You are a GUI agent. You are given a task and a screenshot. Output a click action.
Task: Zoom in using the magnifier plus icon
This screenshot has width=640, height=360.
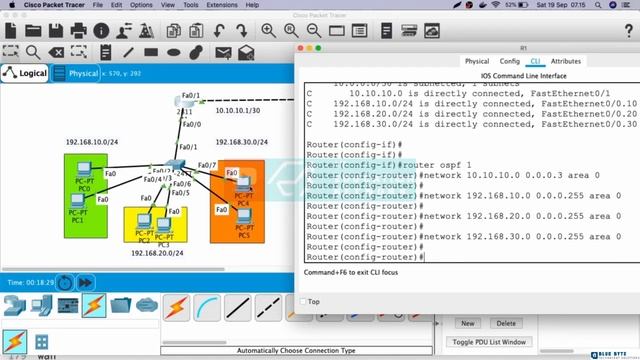[x=268, y=31]
